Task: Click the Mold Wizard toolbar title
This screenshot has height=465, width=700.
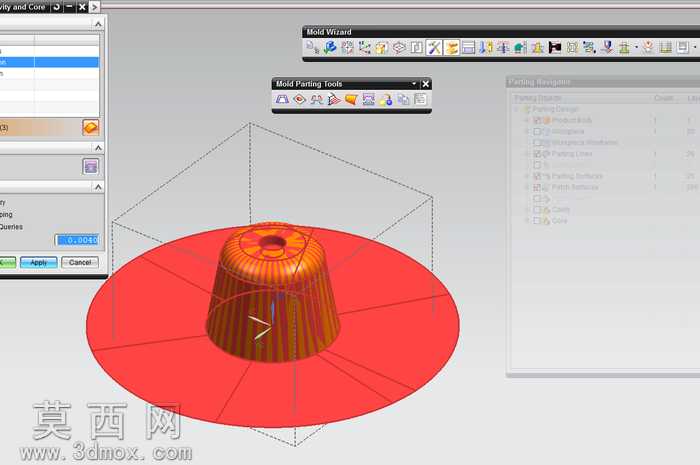Action: point(329,32)
